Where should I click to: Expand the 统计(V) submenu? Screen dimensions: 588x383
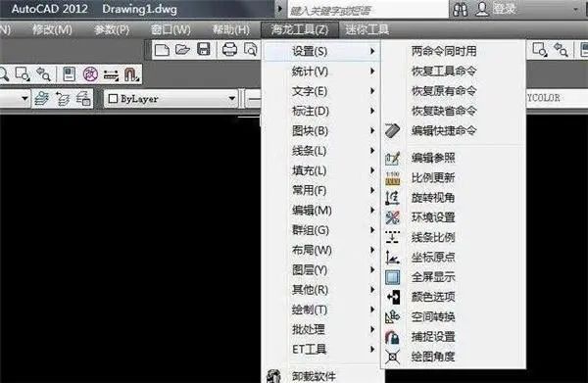pyautogui.click(x=321, y=71)
